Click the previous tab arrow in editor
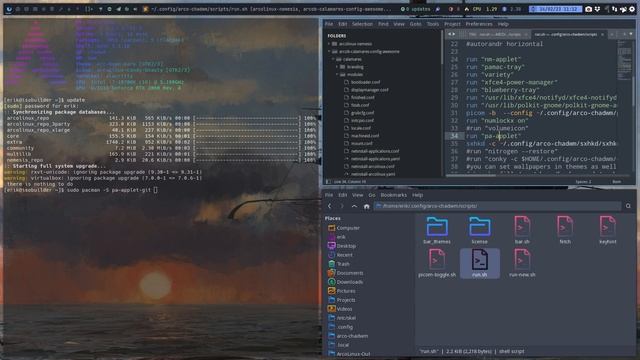The image size is (640, 360). (449, 34)
